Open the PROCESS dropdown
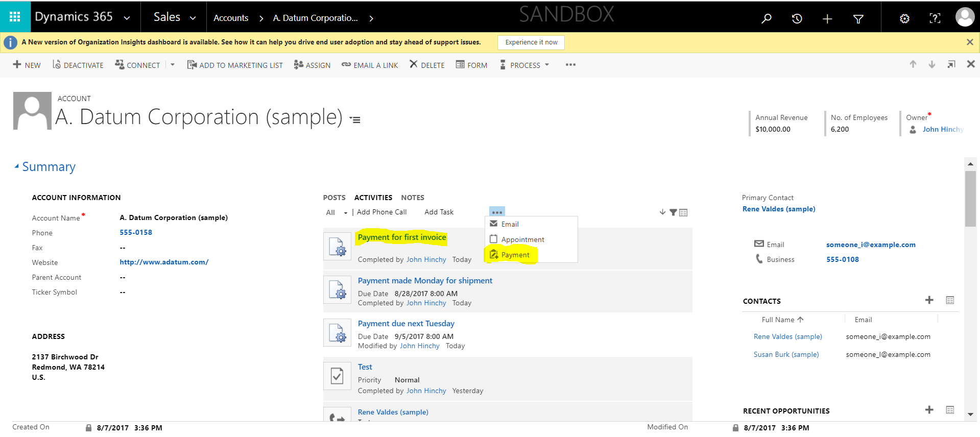This screenshot has height=437, width=980. (524, 65)
